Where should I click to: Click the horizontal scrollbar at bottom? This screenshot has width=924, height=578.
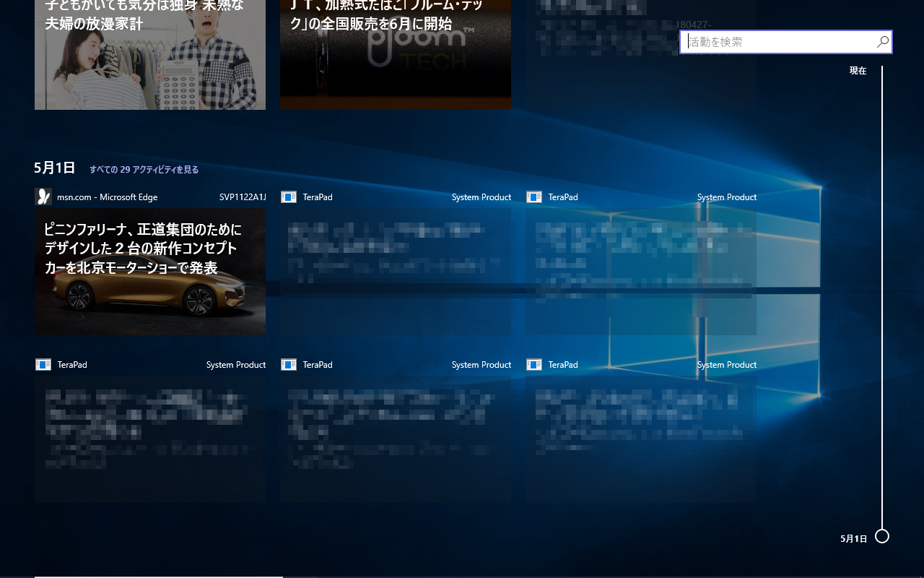tap(159, 577)
